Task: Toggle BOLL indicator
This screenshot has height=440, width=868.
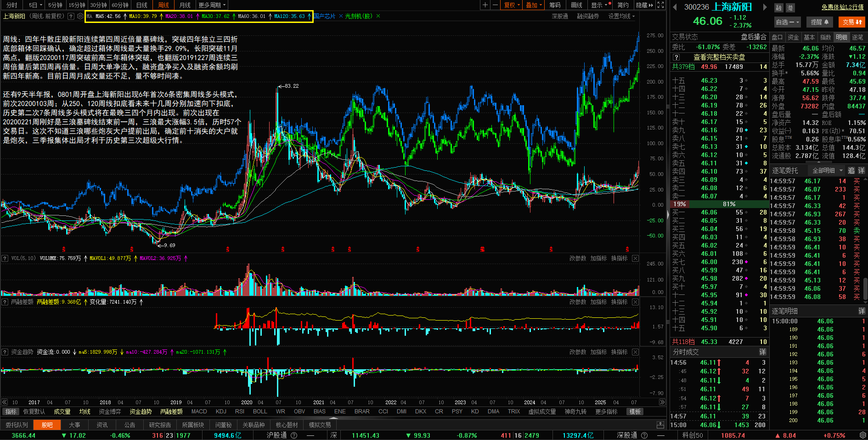Action: [260, 412]
